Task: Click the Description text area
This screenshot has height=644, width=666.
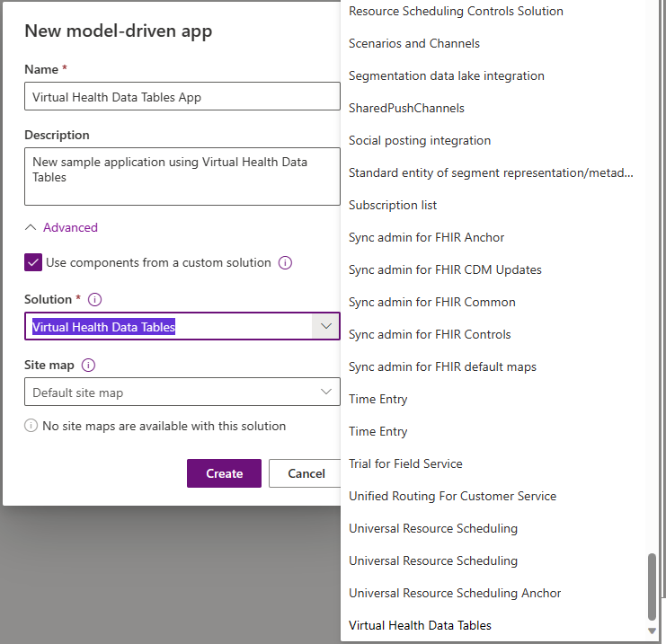Action: click(x=182, y=177)
